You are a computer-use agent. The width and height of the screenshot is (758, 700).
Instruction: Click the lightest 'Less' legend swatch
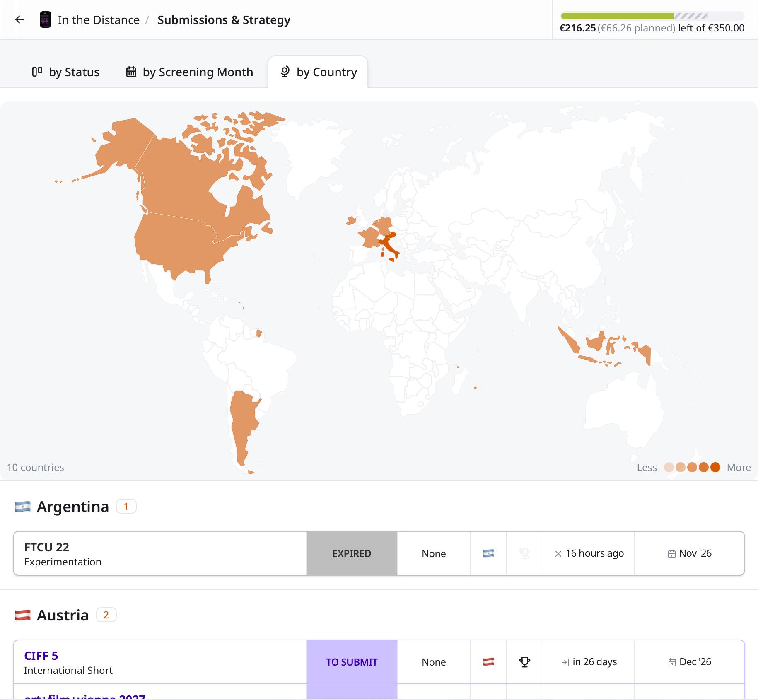[669, 467]
